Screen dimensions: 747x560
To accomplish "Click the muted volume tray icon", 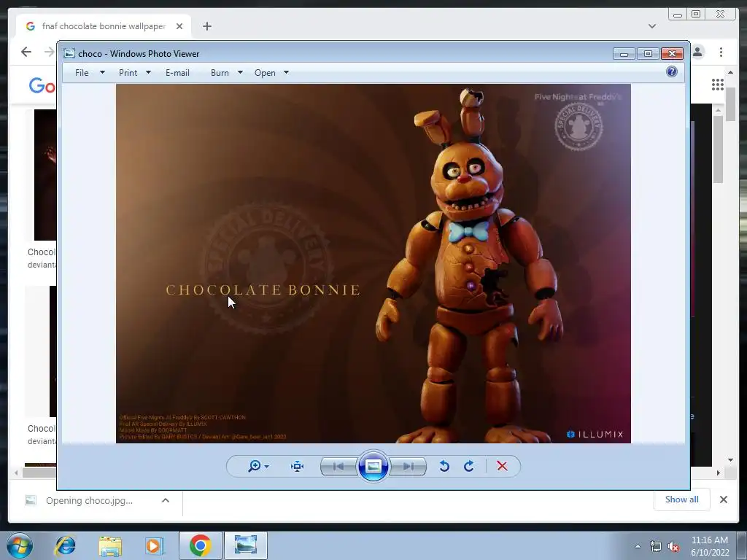I will [673, 547].
